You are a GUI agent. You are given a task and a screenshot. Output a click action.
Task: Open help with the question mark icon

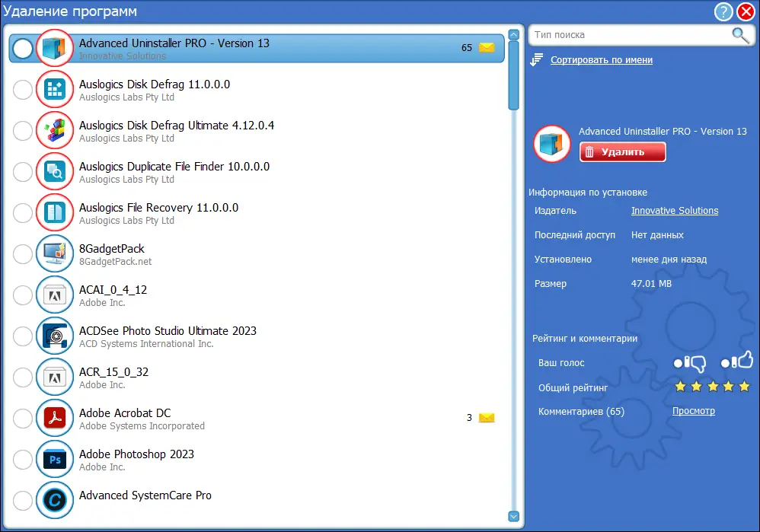tap(723, 11)
